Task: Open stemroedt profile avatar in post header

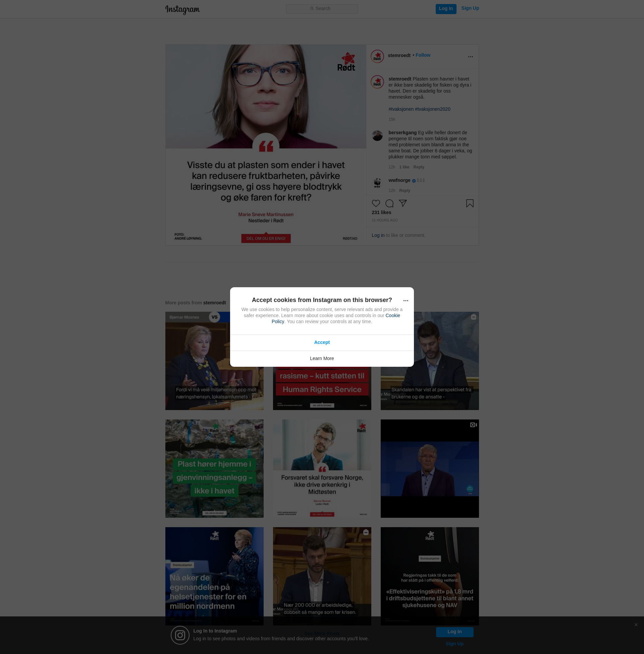Action: click(x=377, y=56)
